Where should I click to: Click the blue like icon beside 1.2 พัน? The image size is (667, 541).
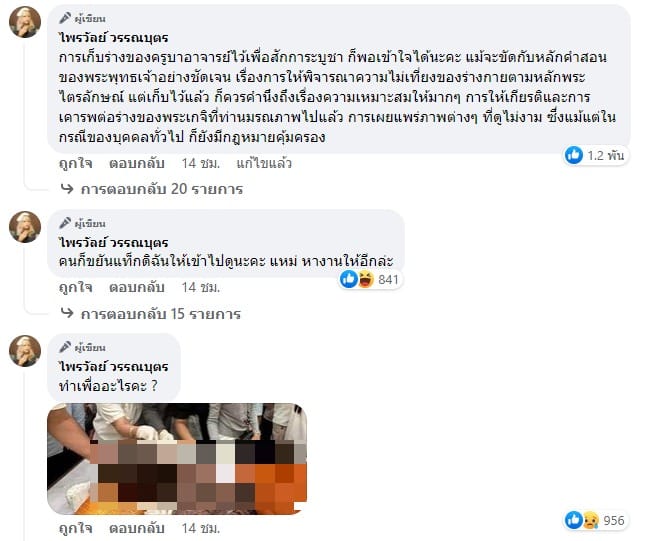(573, 155)
